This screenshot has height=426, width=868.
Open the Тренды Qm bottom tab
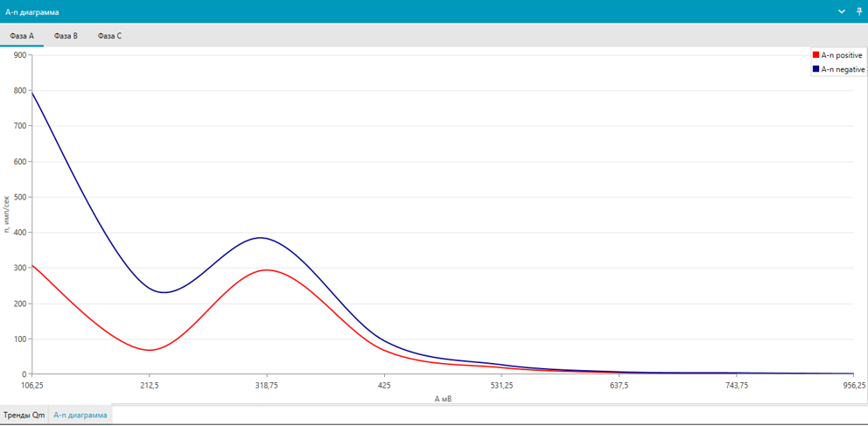pyautogui.click(x=24, y=415)
